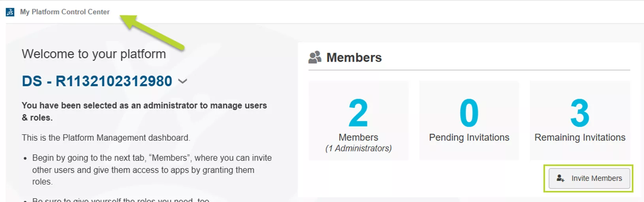Click the Members label under the count

358,137
